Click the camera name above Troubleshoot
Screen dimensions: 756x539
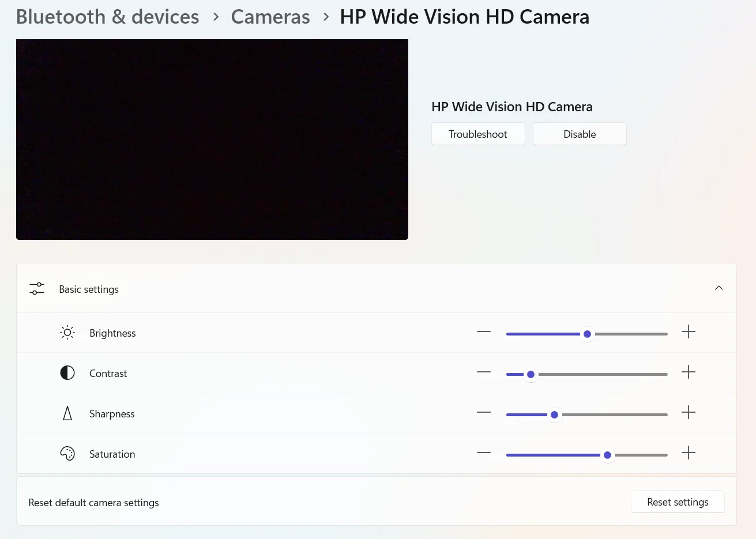click(x=512, y=107)
